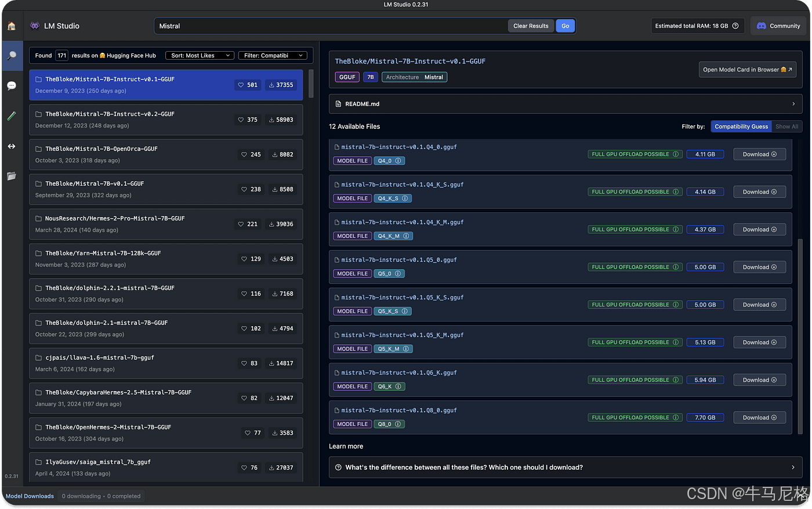Select Compatibility Guess filter toggle
The image size is (812, 509).
tap(741, 127)
